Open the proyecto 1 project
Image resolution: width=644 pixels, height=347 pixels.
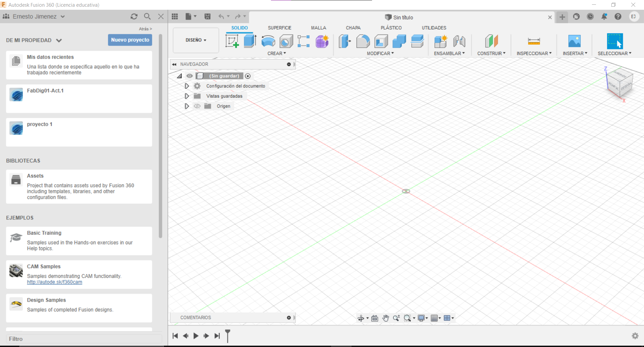pos(79,132)
